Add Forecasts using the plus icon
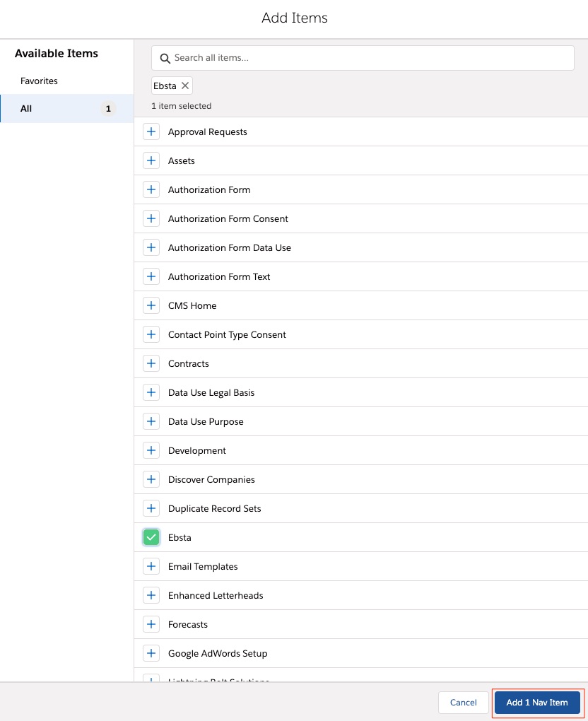 click(151, 625)
